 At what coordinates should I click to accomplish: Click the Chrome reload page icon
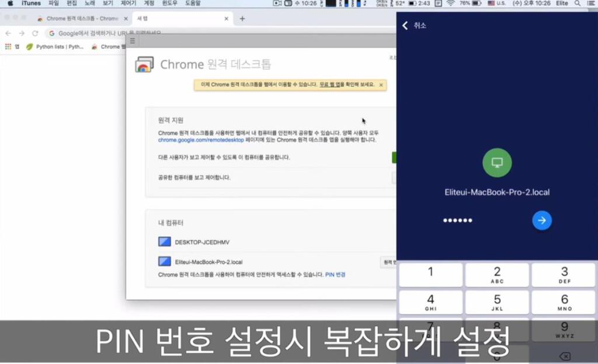35,33
